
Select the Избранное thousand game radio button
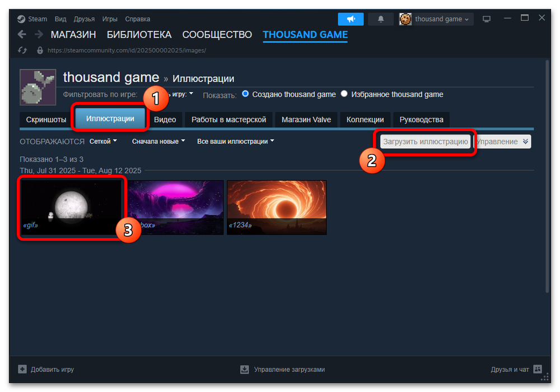344,94
